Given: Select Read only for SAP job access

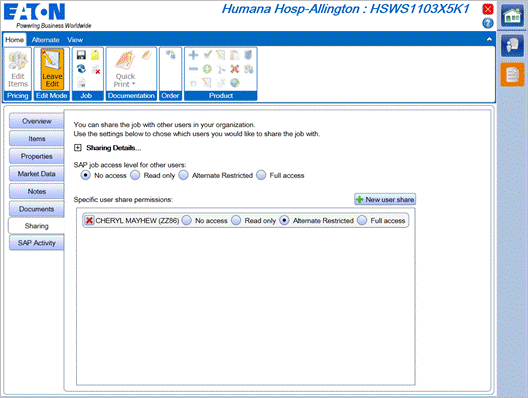Looking at the screenshot, I should coord(135,175).
